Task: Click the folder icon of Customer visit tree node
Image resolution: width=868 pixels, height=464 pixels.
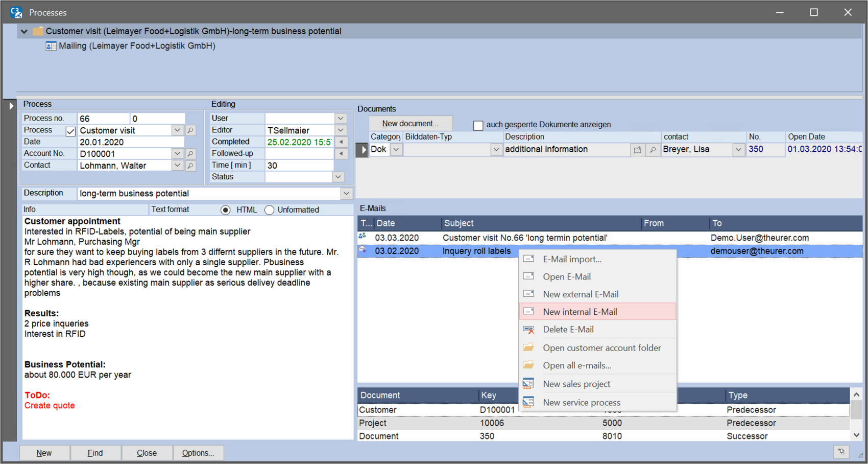Action: 38,31
